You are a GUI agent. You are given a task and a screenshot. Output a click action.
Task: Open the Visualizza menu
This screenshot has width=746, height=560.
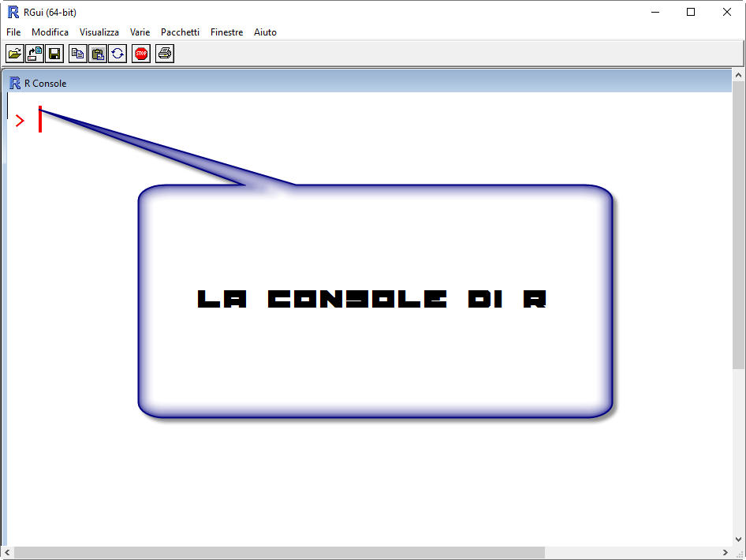coord(99,32)
